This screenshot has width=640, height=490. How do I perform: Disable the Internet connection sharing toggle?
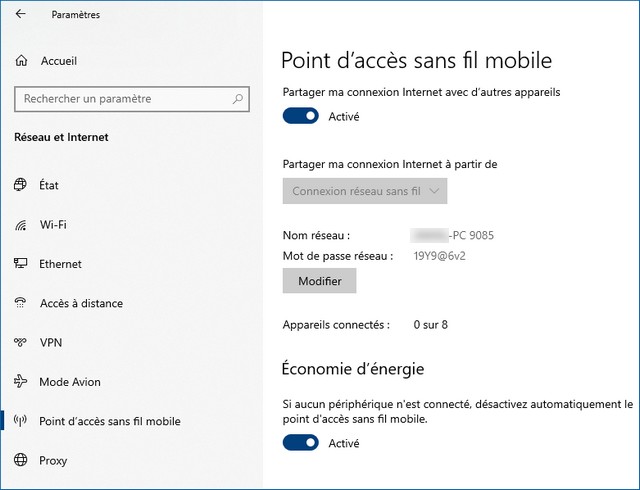[x=300, y=116]
